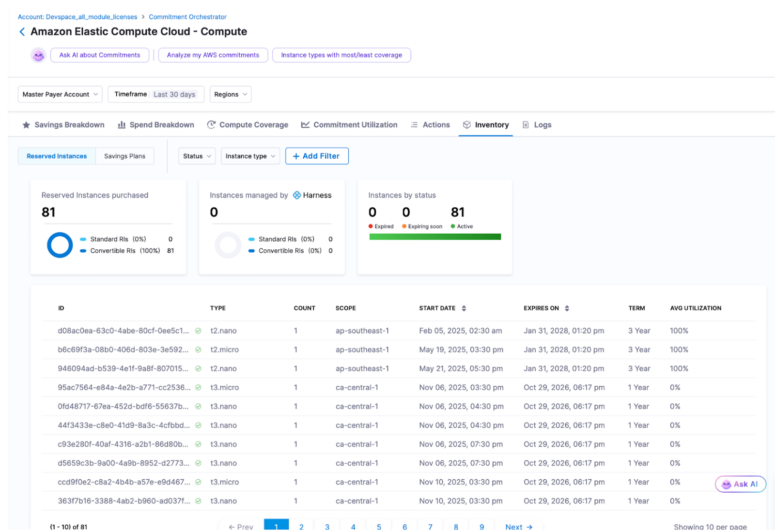Open the Savings Breakdown tab
The image size is (775, 532).
(x=63, y=125)
